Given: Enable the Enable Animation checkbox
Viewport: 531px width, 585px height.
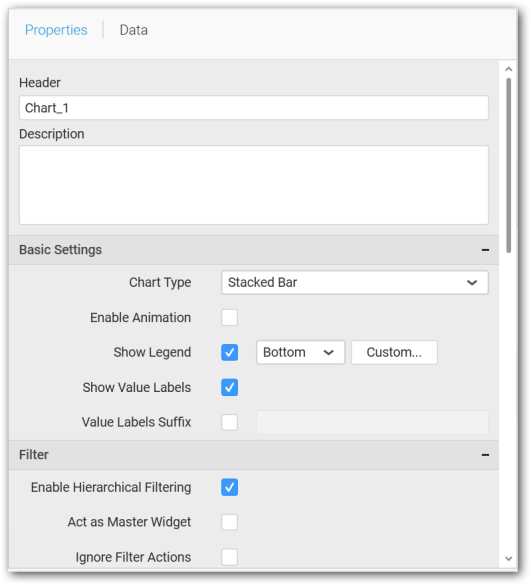Looking at the screenshot, I should pyautogui.click(x=229, y=317).
